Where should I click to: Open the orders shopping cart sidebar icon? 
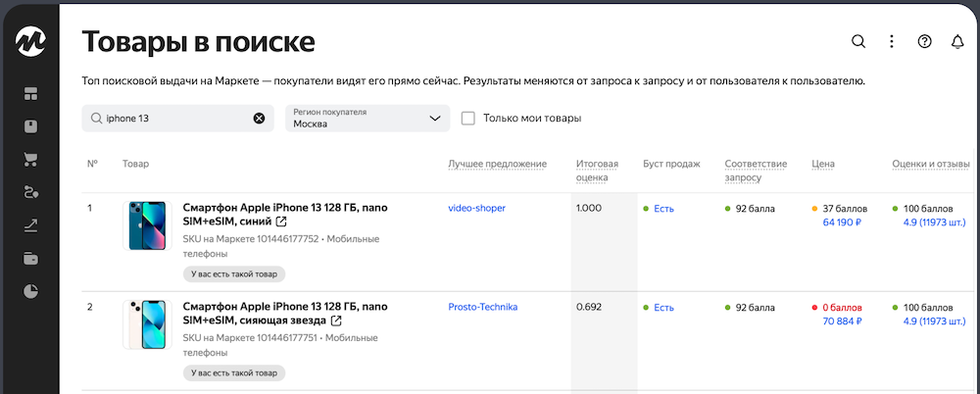point(30,160)
